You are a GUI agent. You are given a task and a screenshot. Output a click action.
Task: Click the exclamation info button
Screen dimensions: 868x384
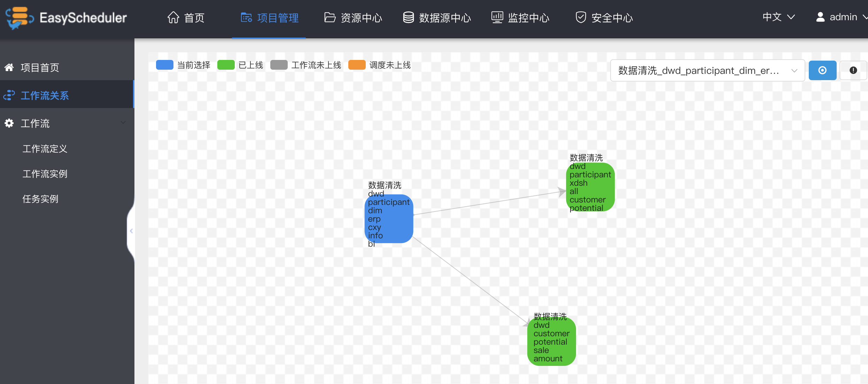click(x=853, y=70)
